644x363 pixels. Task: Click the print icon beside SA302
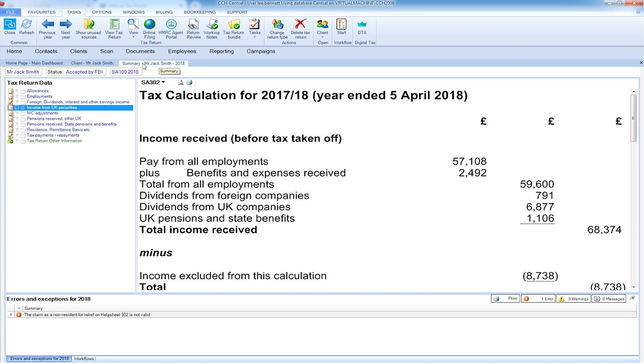(190, 83)
